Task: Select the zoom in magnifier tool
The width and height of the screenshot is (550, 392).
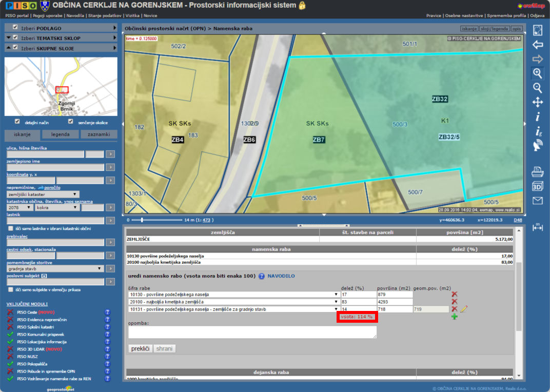Action: coord(537,73)
